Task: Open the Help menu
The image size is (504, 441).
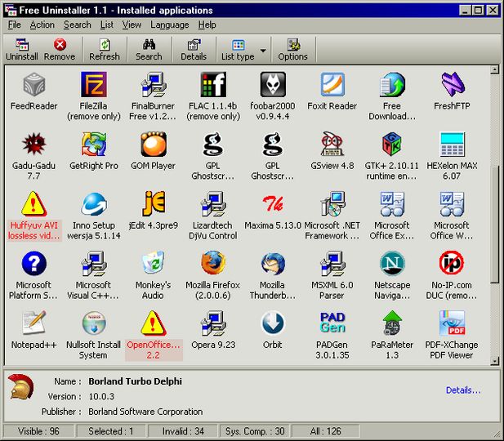Action: click(207, 24)
